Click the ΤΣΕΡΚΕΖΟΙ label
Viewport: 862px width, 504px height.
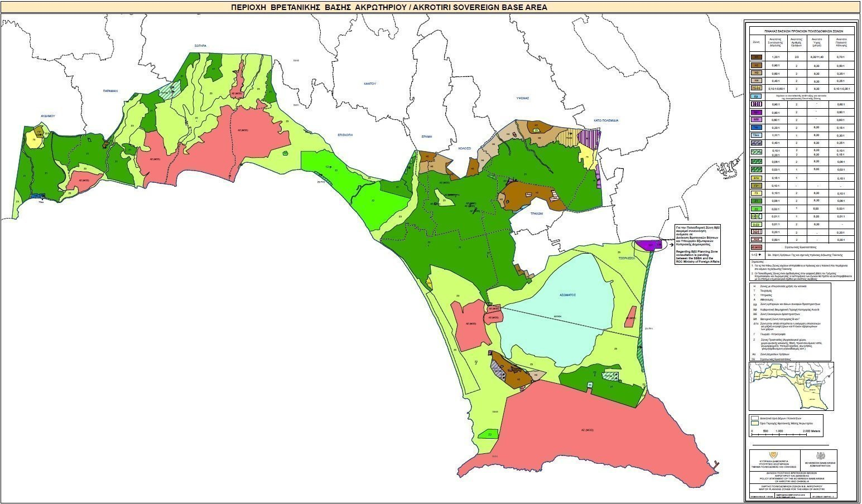click(628, 259)
